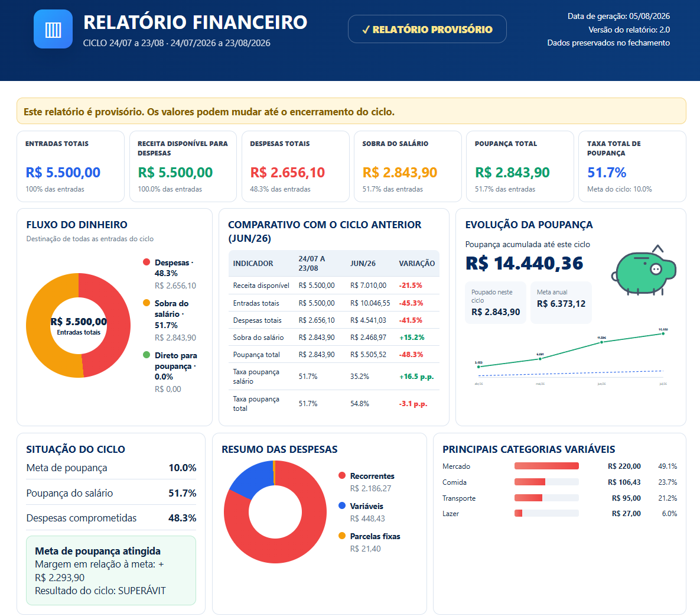Click the Versão do relatório 2.0 text

tap(629, 30)
